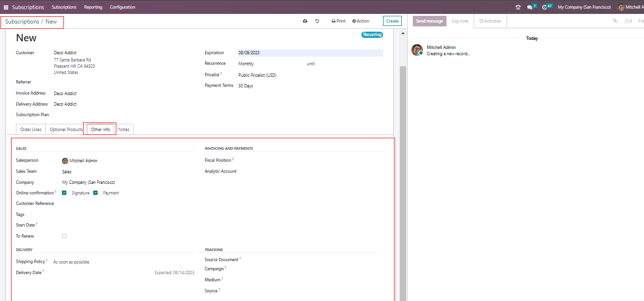644x301 pixels.
Task: Open the activities clock icon in navbar
Action: click(x=545, y=7)
